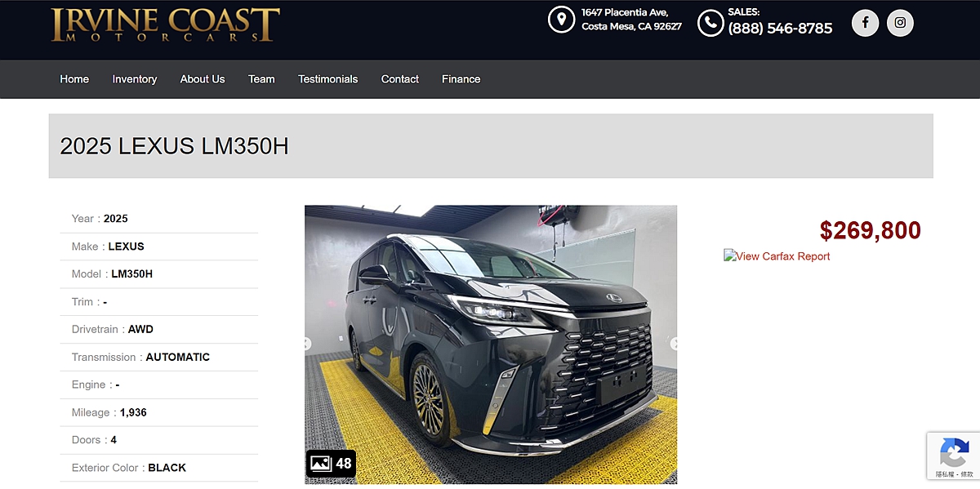
Task: Click the map pin location icon
Action: (561, 20)
